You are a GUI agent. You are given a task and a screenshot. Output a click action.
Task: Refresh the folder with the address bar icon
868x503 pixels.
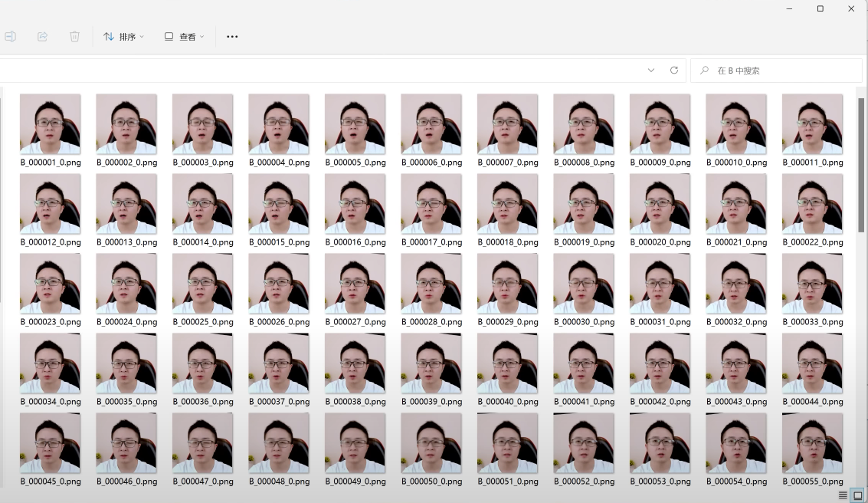(674, 70)
